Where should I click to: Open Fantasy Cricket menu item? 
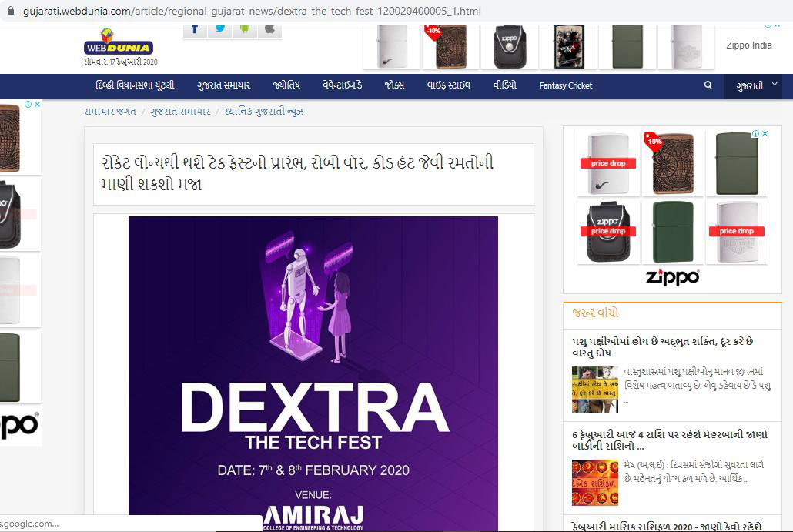(565, 85)
